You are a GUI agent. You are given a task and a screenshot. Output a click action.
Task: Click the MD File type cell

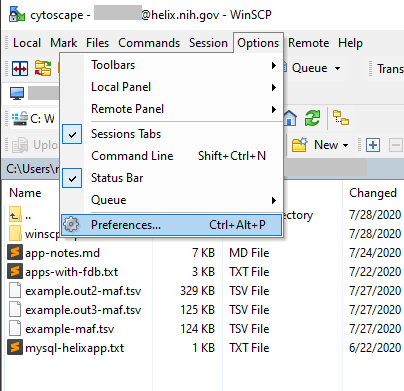click(x=249, y=253)
